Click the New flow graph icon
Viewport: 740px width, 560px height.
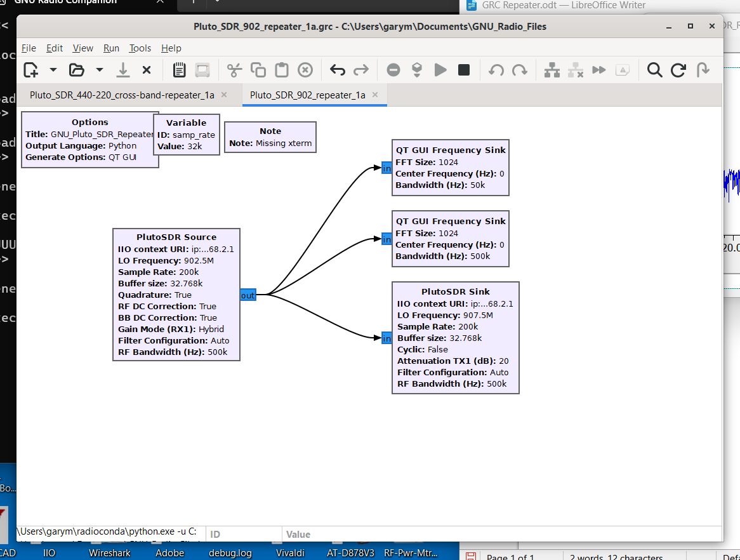pyautogui.click(x=30, y=70)
